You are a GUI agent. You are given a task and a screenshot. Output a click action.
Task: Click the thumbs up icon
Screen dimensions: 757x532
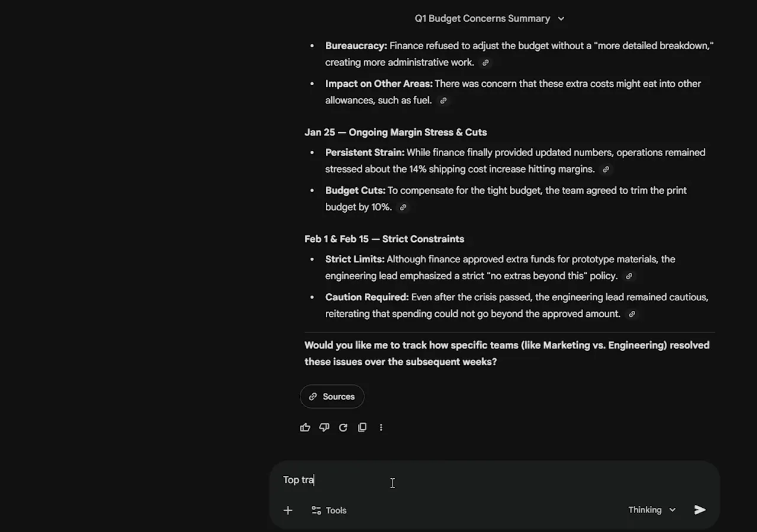pyautogui.click(x=305, y=427)
